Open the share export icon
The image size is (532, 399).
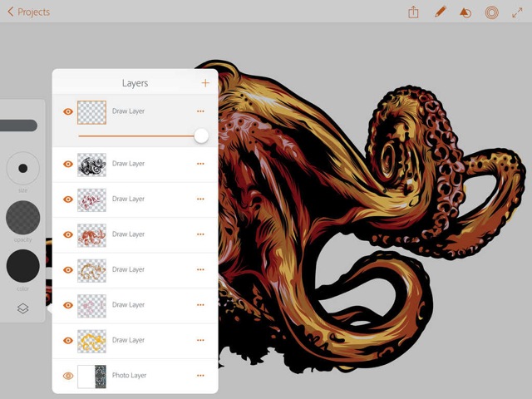(x=413, y=12)
